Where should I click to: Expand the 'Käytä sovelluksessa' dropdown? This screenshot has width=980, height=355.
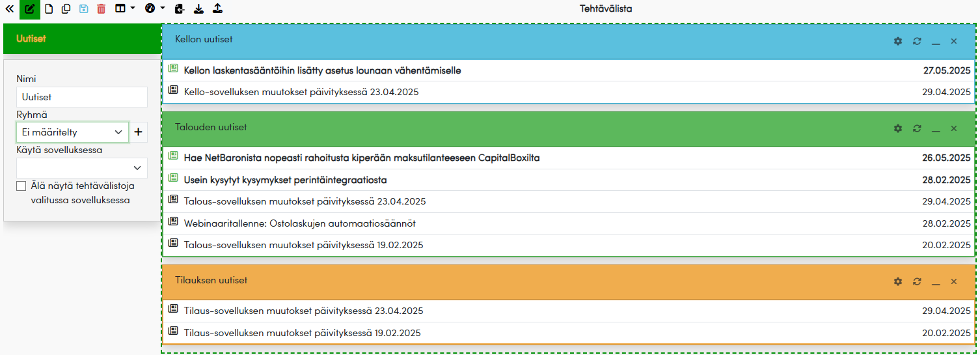coord(82,168)
